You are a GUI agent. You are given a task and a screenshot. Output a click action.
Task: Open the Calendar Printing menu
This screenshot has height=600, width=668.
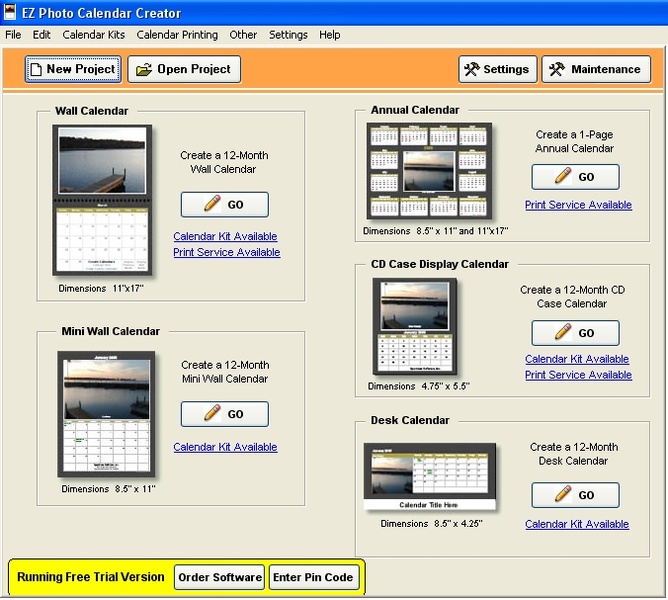177,35
